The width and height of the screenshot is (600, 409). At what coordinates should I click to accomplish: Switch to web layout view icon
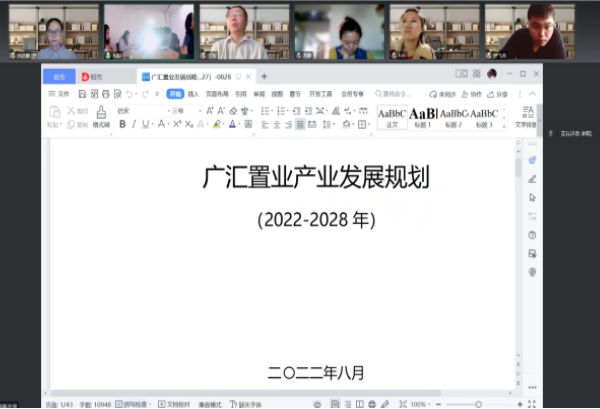point(372,404)
